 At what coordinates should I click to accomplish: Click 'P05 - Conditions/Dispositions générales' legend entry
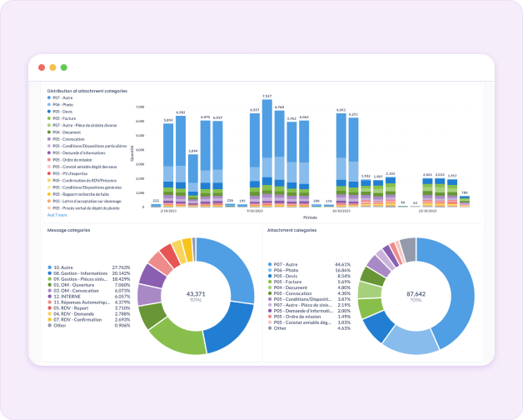84,187
